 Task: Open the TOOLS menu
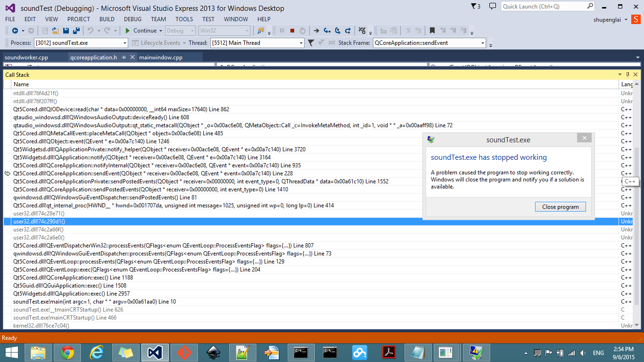[x=184, y=19]
